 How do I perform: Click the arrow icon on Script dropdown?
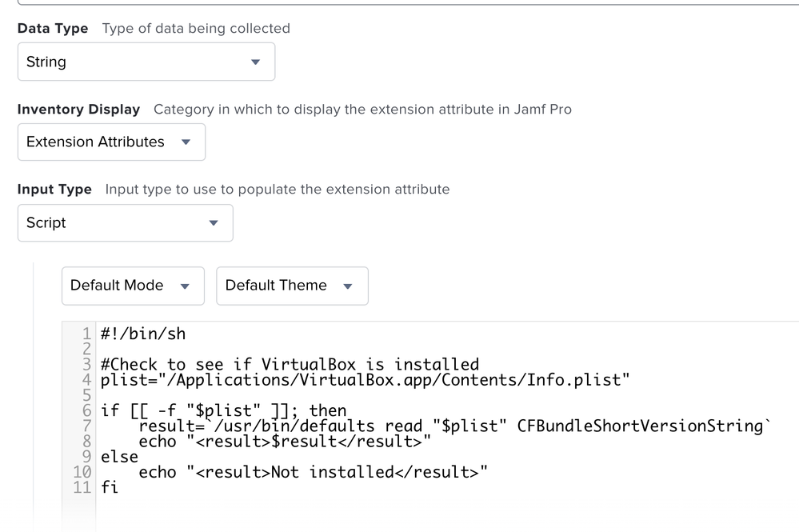(214, 222)
